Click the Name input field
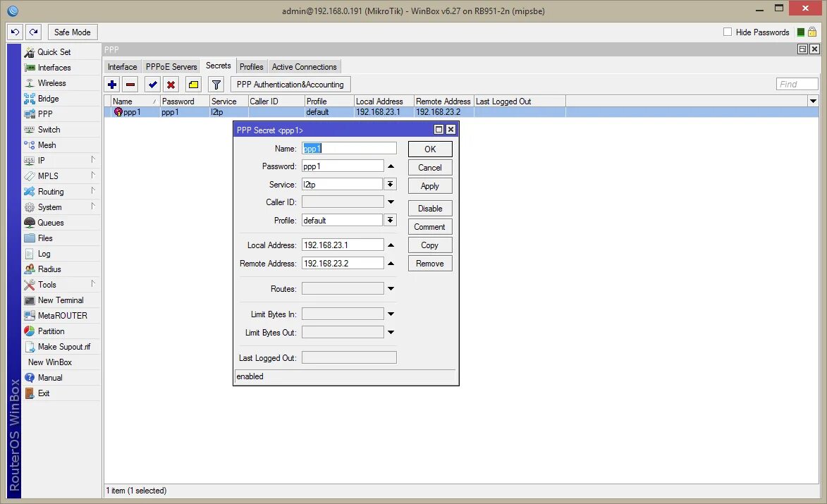Image resolution: width=827 pixels, height=504 pixels. [349, 148]
